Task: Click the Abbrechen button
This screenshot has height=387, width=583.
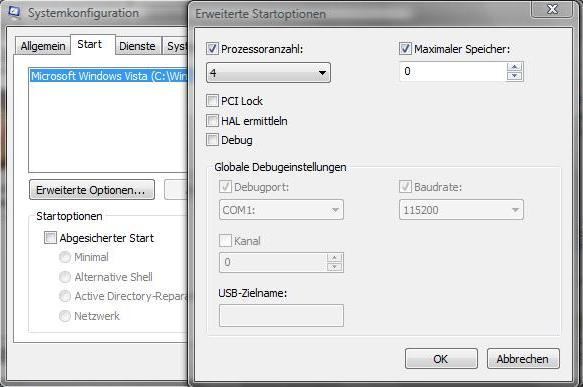Action: click(523, 359)
